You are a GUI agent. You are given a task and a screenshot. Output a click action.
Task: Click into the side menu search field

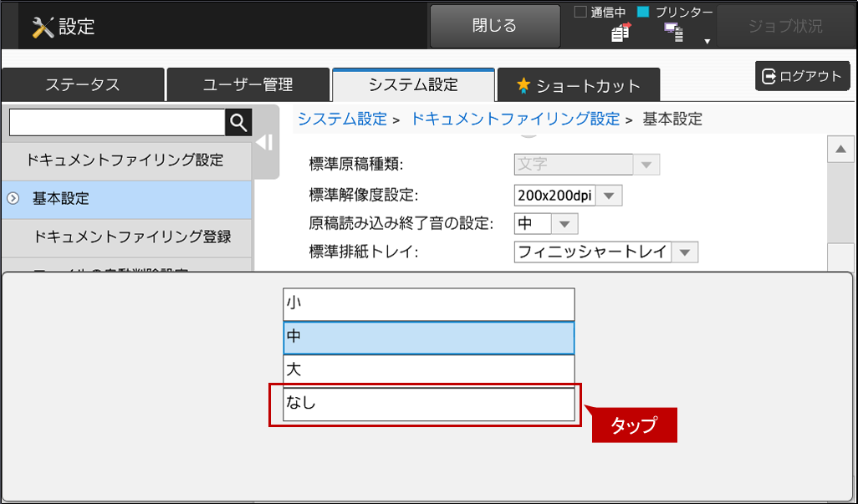117,122
